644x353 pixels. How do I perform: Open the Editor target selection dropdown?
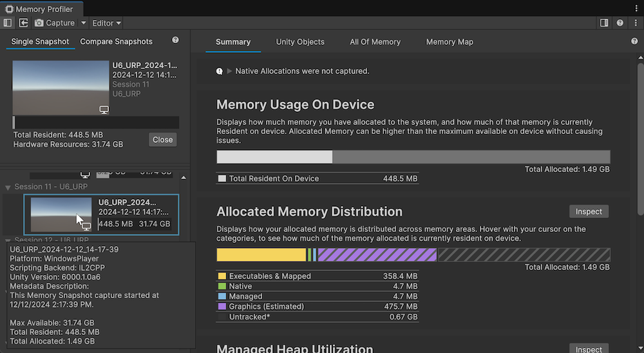106,23
